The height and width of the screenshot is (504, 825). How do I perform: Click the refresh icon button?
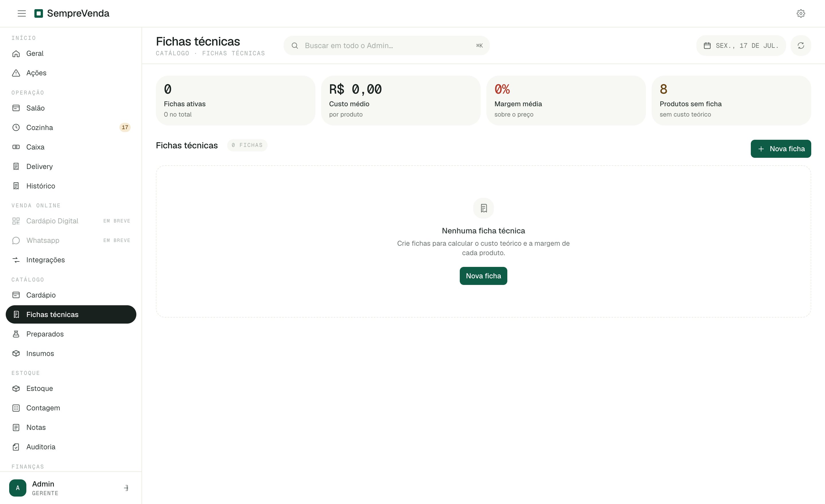801,46
